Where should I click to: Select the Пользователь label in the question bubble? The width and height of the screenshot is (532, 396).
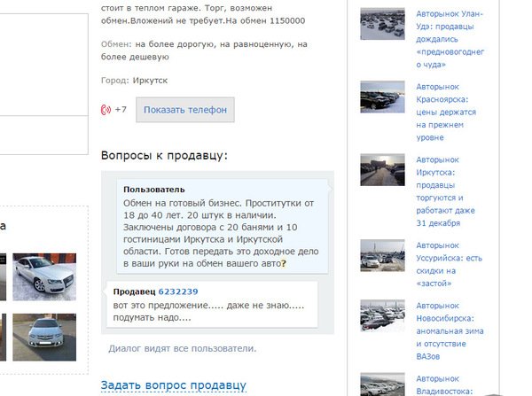click(154, 190)
